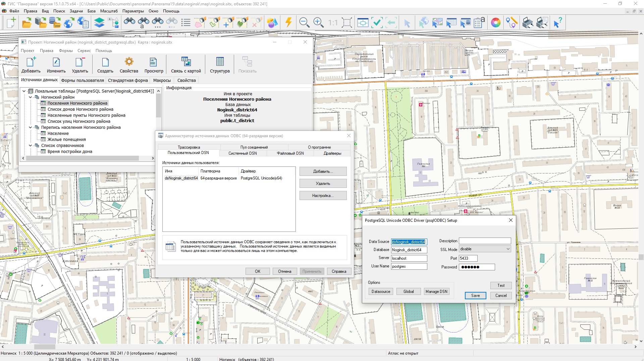Click OK in the ODBC administrator dialog
This screenshot has height=361, width=644.
[x=258, y=271]
